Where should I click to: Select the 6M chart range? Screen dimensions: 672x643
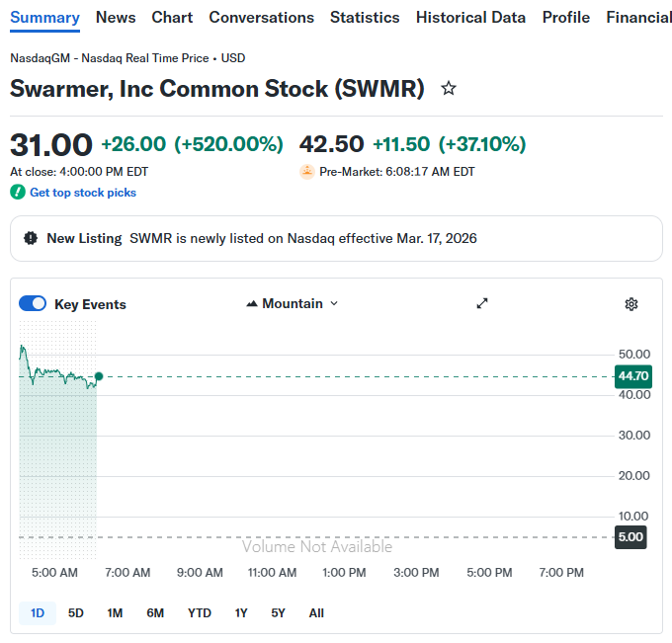(155, 613)
